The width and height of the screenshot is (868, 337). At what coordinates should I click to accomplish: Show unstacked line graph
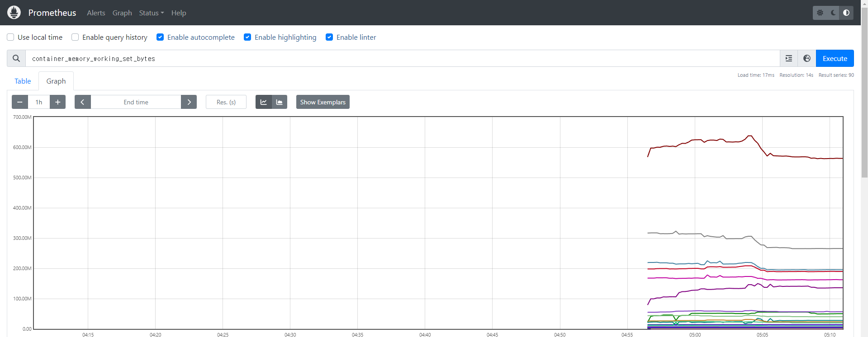point(263,102)
